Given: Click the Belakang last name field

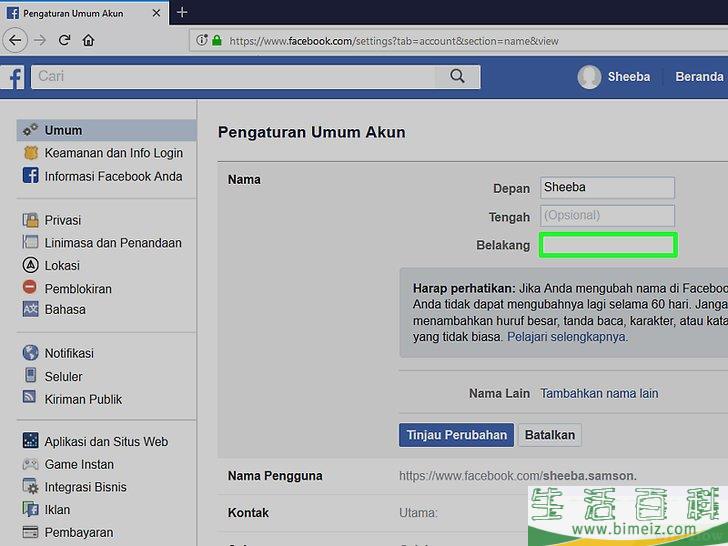Looking at the screenshot, I should 608,245.
